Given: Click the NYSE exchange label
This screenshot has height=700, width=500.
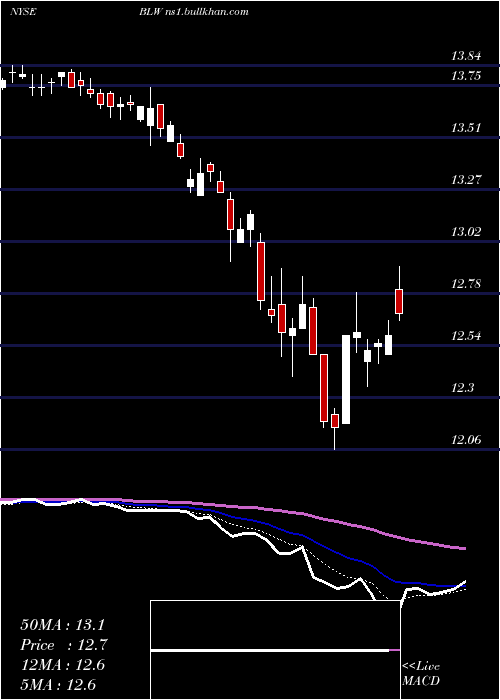Looking at the screenshot, I should pyautogui.click(x=22, y=12).
